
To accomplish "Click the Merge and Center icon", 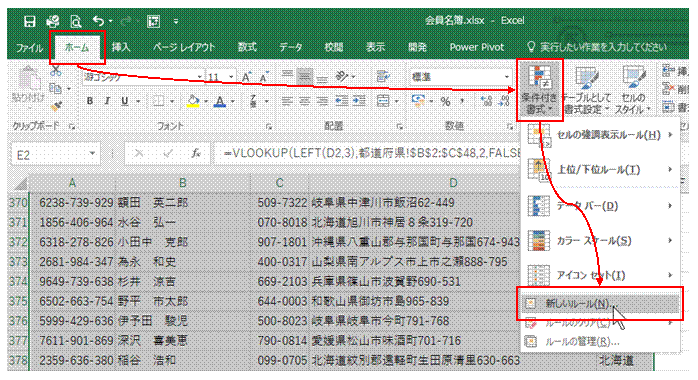I will pyautogui.click(x=383, y=102).
